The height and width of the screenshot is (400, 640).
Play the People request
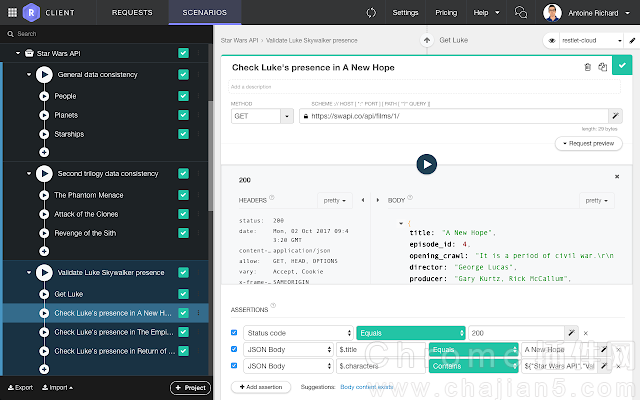point(44,96)
